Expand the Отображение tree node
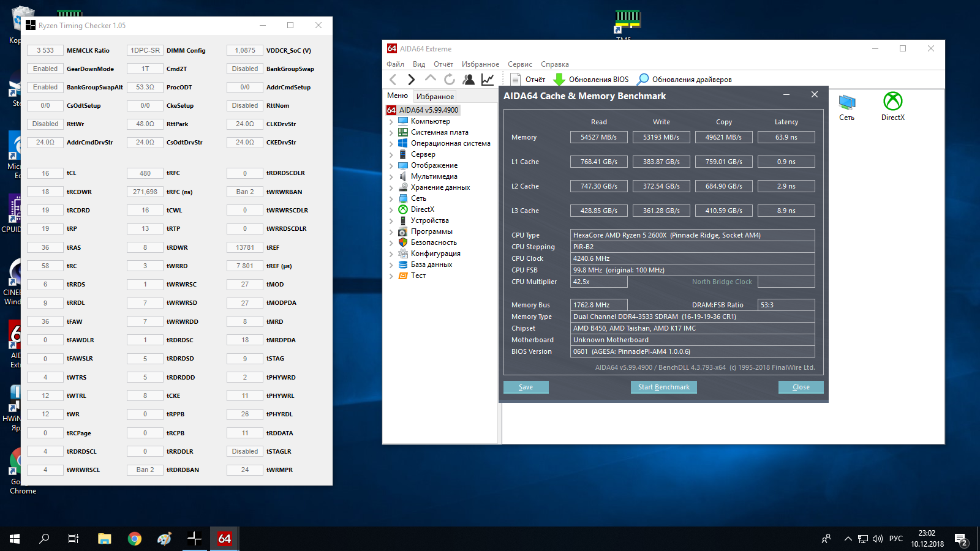 [x=391, y=165]
